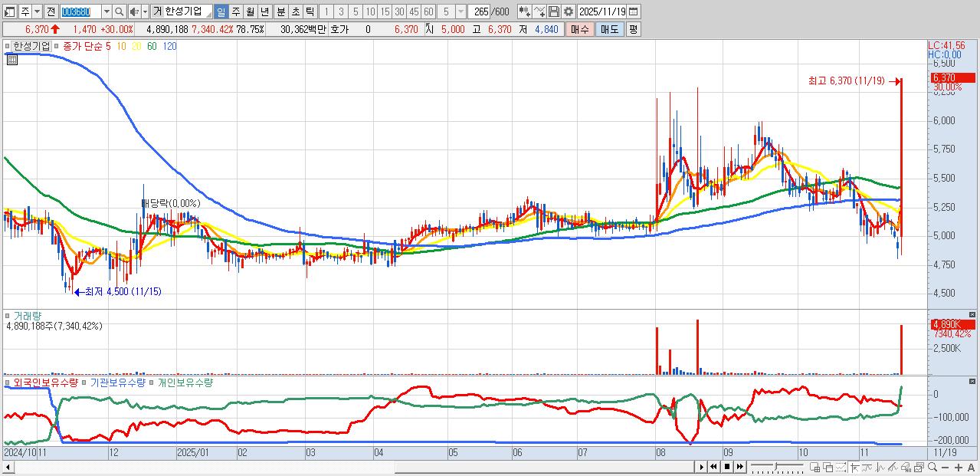The image size is (980, 476).
Task: Toggle the 외국인보유수량 indicator marker
Action: pyautogui.click(x=8, y=382)
